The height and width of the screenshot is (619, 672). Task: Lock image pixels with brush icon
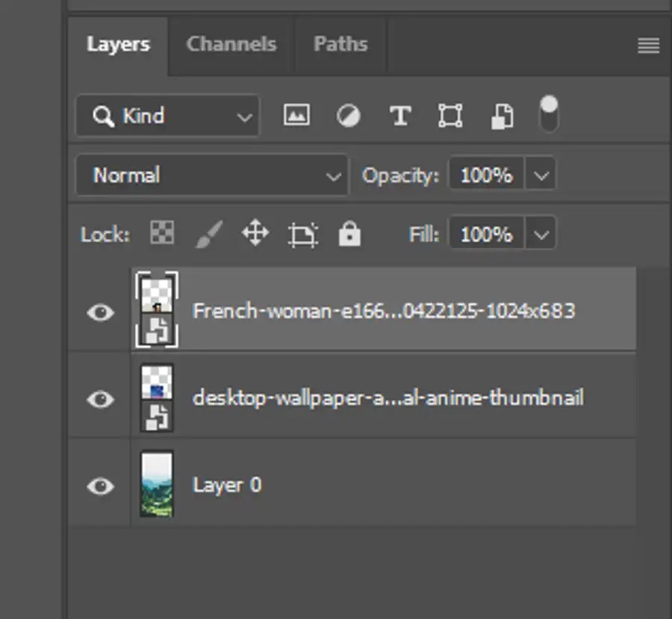(209, 234)
